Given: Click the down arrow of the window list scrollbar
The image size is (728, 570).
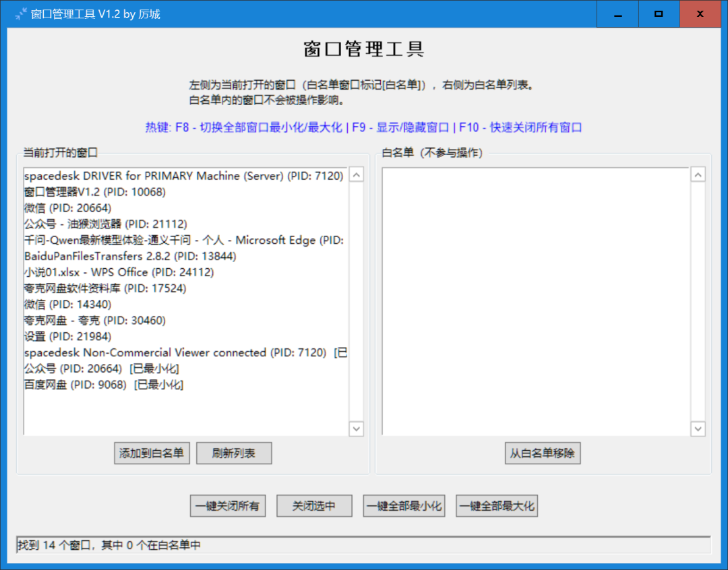Looking at the screenshot, I should click(x=357, y=429).
